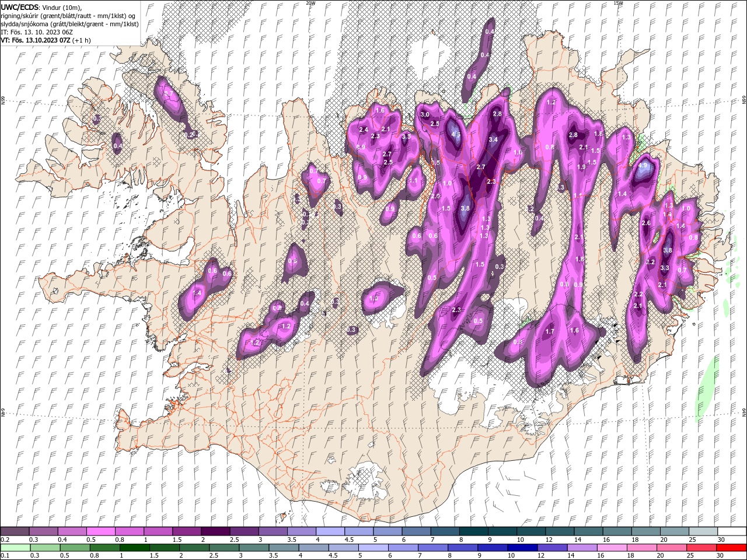747x560 pixels.
Task: Click the 'VT: Fös. 13.10.2023 07Z' valid time
Action: pos(35,40)
